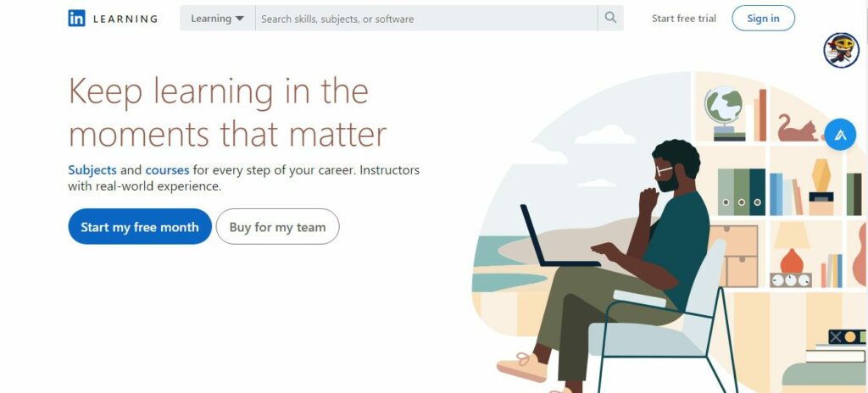Click the 'Keep learning in the moments' headline
Viewport: 868px width, 393px height.
click(x=227, y=113)
